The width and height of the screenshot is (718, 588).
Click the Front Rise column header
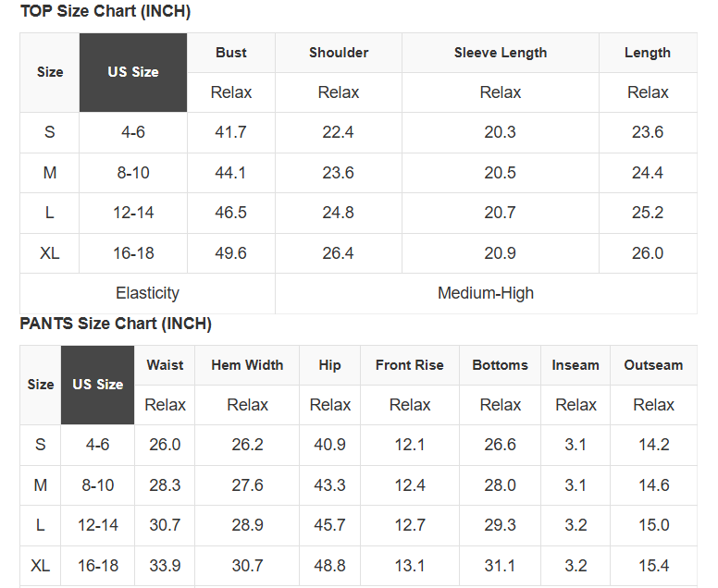click(410, 365)
